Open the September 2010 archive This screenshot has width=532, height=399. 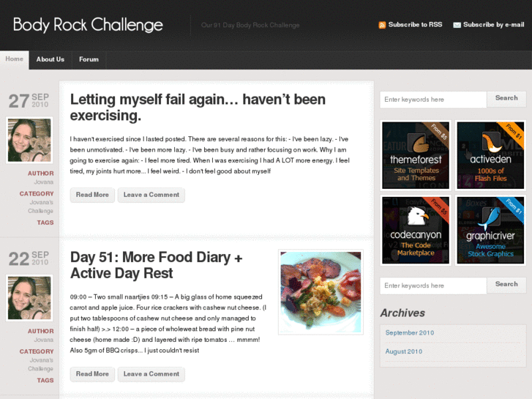pyautogui.click(x=410, y=333)
